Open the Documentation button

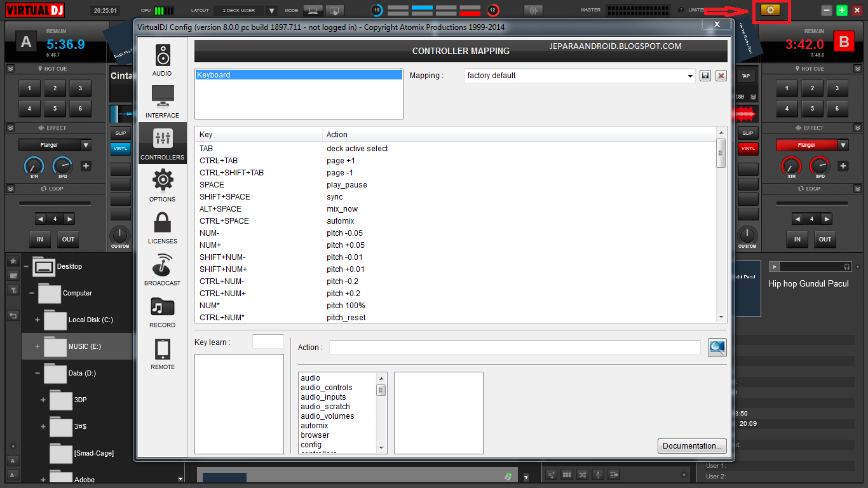[692, 445]
